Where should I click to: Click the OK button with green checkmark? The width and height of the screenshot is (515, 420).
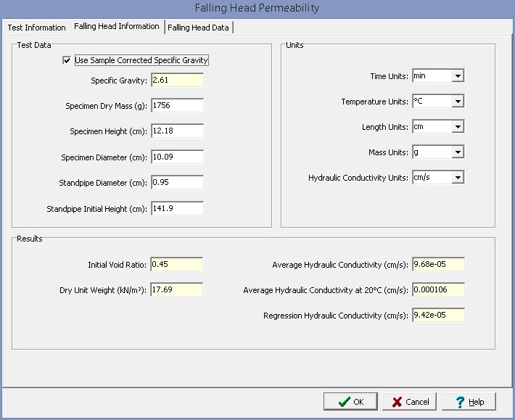(x=350, y=402)
